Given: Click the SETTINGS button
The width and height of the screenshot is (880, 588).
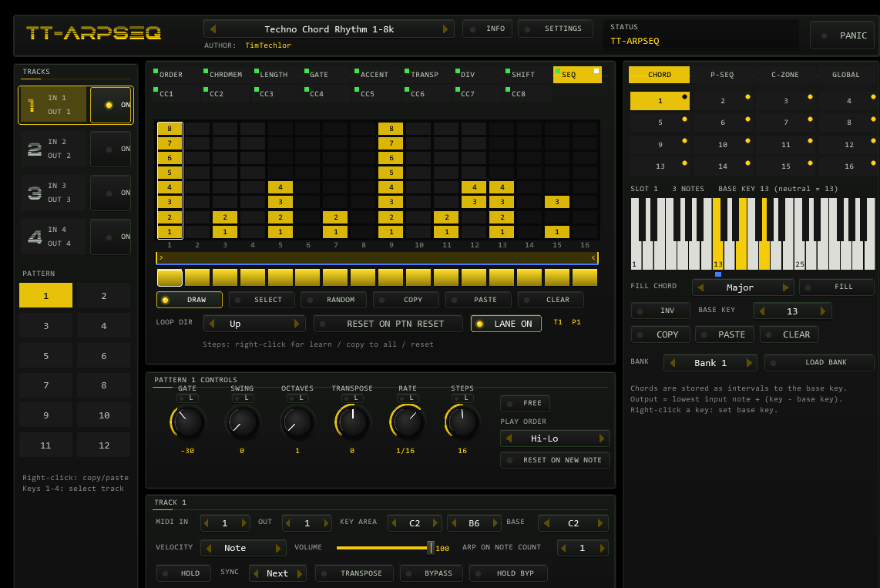Looking at the screenshot, I should pyautogui.click(x=555, y=29).
